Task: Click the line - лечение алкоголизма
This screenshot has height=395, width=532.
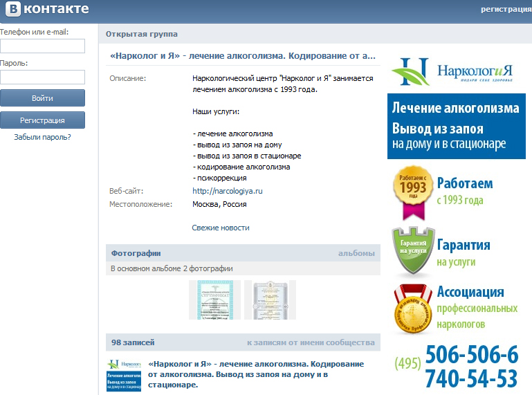Action: (232, 134)
